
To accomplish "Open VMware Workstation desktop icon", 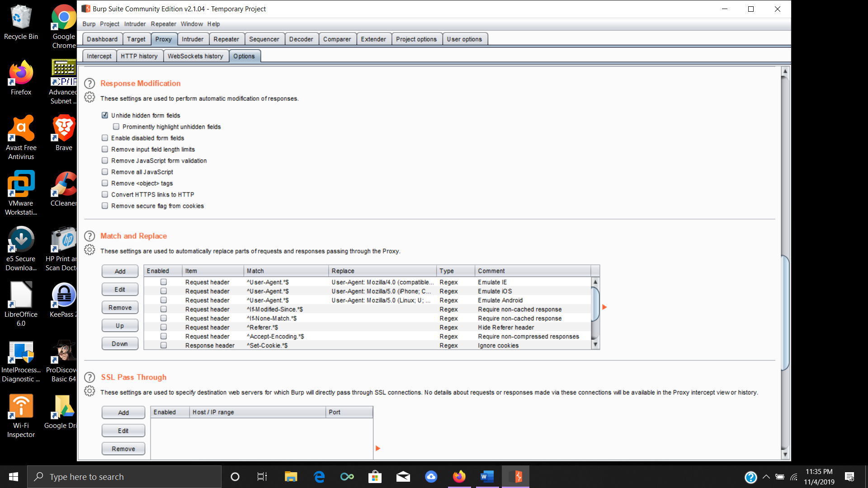I will (21, 193).
